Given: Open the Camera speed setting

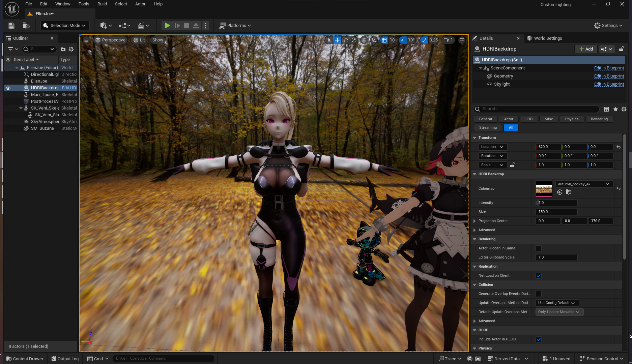Looking at the screenshot, I should [x=448, y=40].
